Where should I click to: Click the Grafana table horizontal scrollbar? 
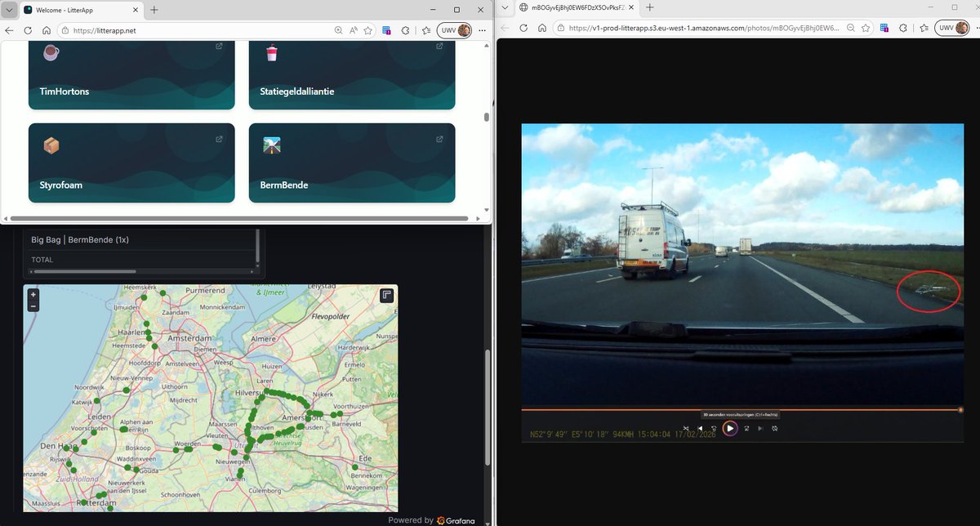point(83,270)
